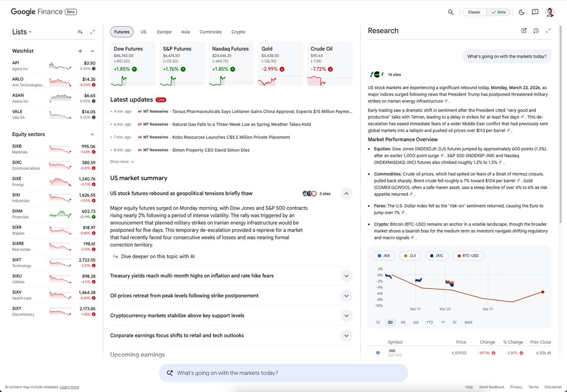The image size is (567, 392).
Task: Click the MT Newswires icon on Tarsus story
Action: pyautogui.click(x=140, y=112)
